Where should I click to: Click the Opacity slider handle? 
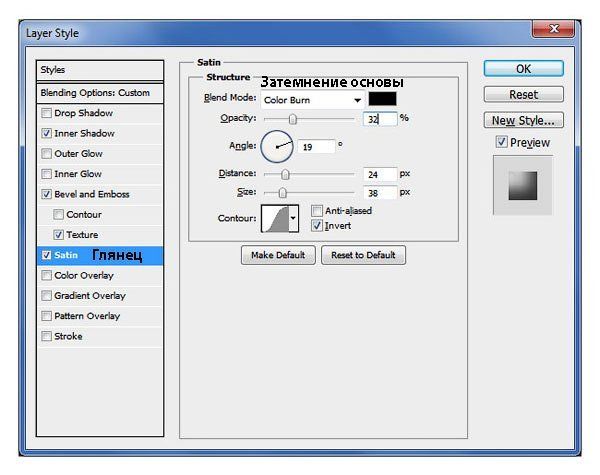pyautogui.click(x=293, y=119)
